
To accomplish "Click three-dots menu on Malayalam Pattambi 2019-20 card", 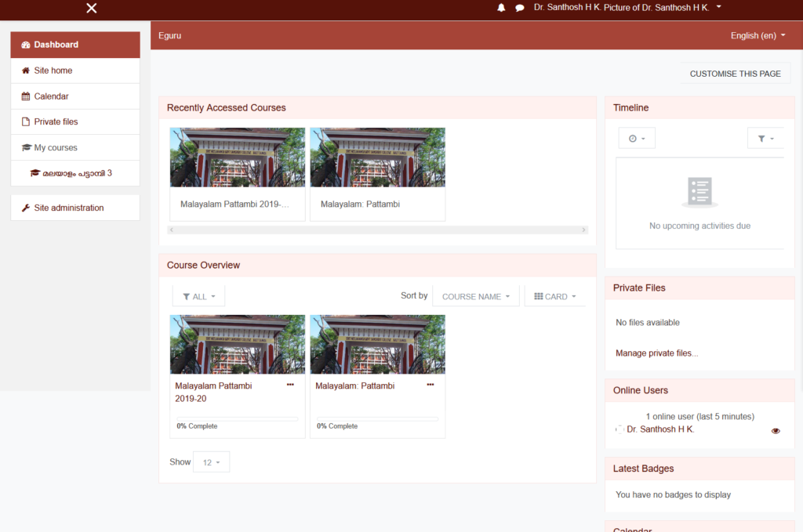I will click(290, 385).
